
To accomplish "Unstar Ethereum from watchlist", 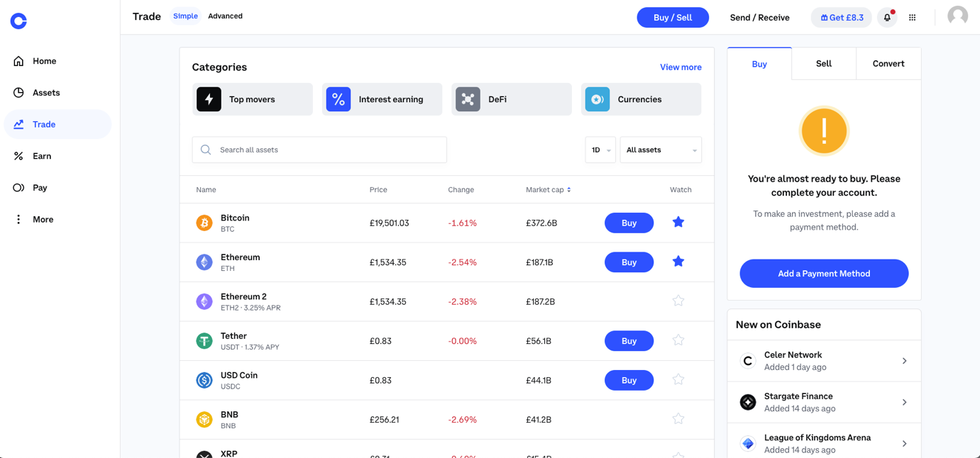I will point(678,262).
